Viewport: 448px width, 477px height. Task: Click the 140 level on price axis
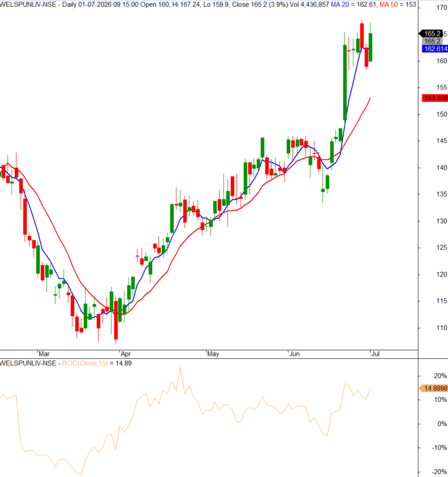[442, 168]
